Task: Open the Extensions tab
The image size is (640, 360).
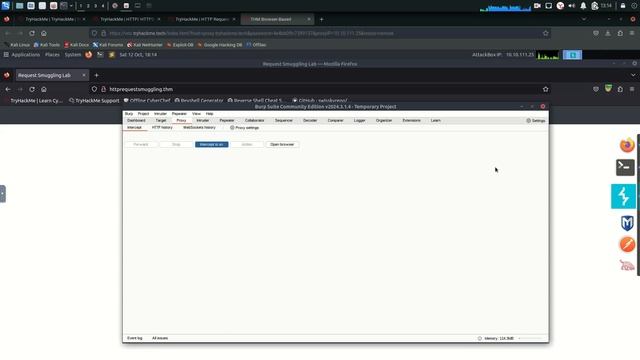Action: (x=411, y=121)
